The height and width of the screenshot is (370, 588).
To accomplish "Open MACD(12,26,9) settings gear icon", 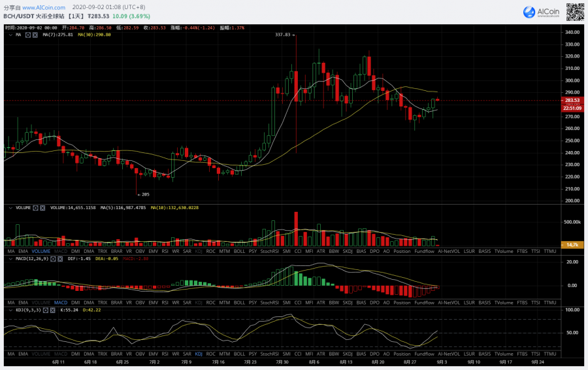I will point(54,259).
